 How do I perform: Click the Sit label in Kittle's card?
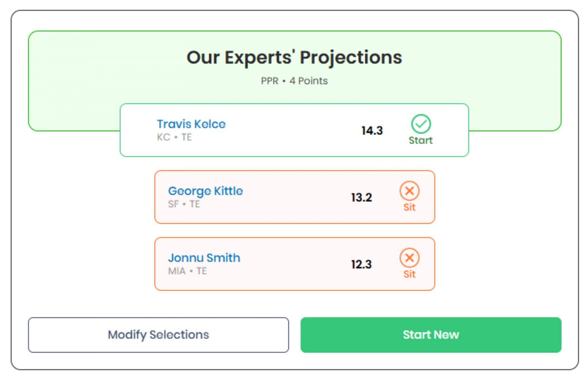(409, 207)
